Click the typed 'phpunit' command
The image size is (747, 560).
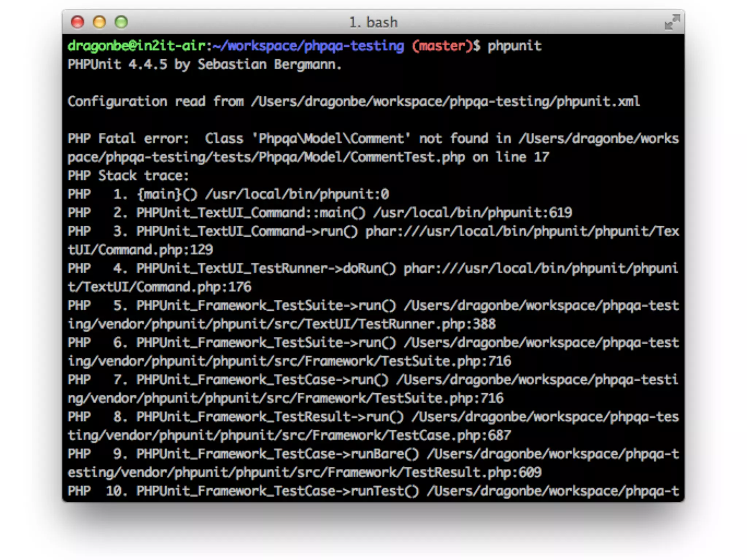[x=515, y=46]
